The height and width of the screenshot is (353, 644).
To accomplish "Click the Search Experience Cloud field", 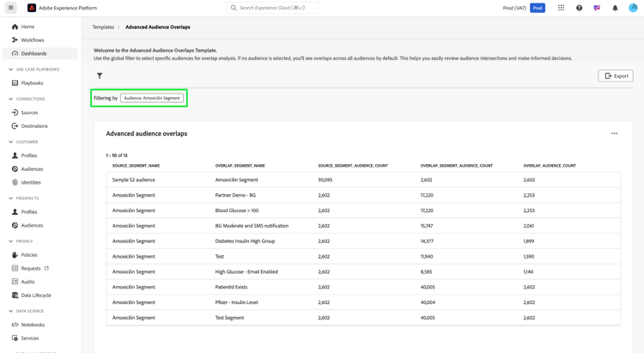I will [x=275, y=8].
